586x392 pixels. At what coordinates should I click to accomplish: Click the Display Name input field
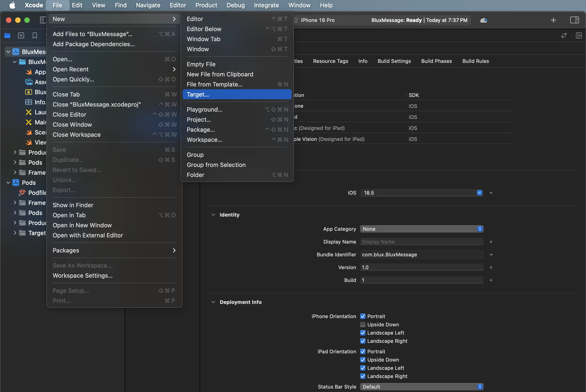click(422, 242)
